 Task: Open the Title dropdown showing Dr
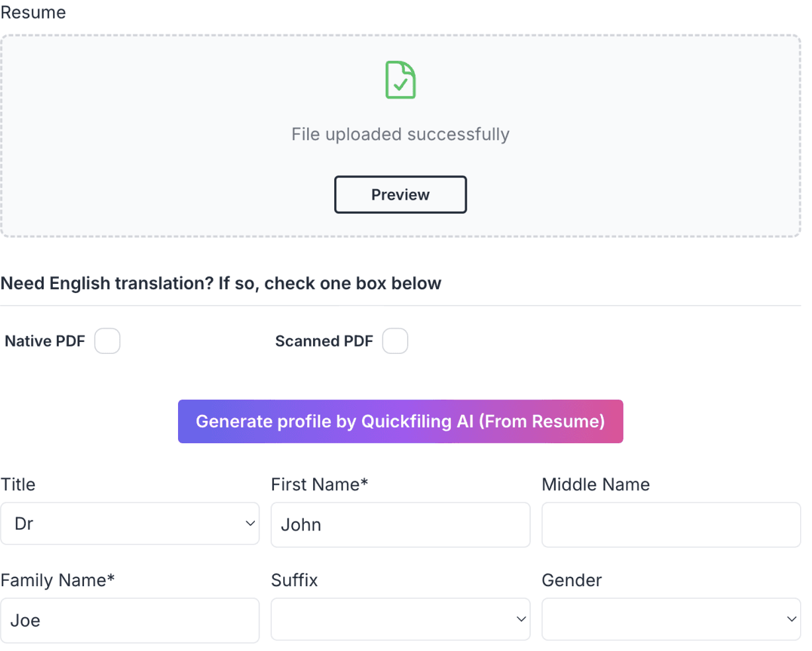tap(130, 523)
